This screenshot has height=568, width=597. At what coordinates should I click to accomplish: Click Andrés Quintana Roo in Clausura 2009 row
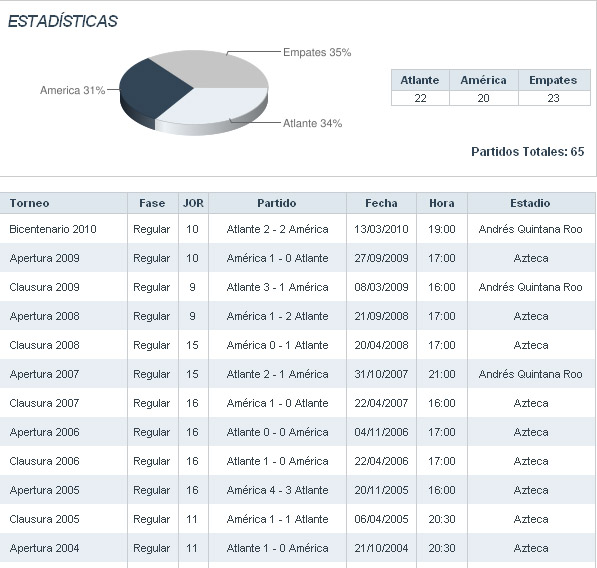(x=530, y=287)
